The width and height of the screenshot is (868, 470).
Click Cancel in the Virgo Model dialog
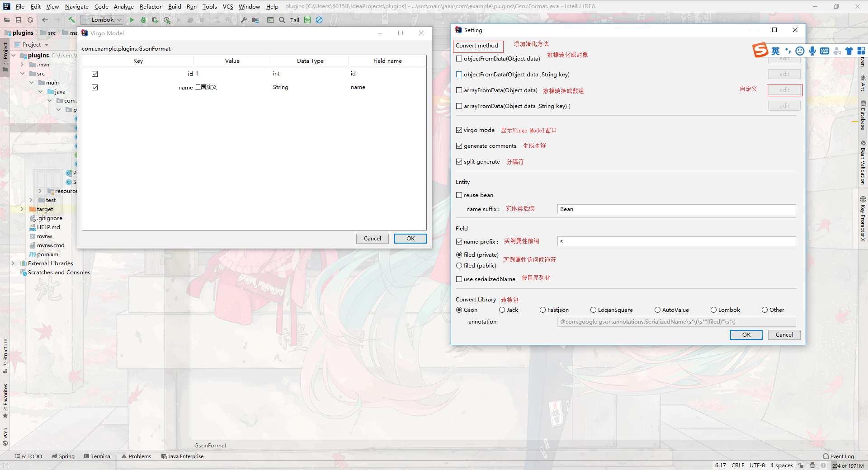tap(372, 239)
